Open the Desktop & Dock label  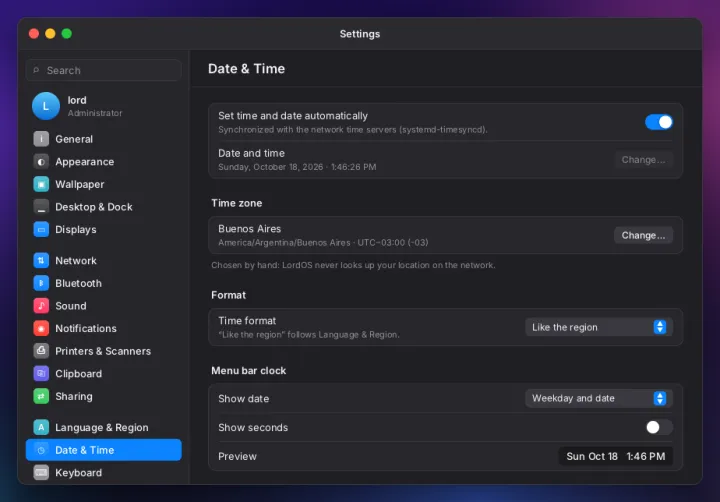click(x=94, y=207)
